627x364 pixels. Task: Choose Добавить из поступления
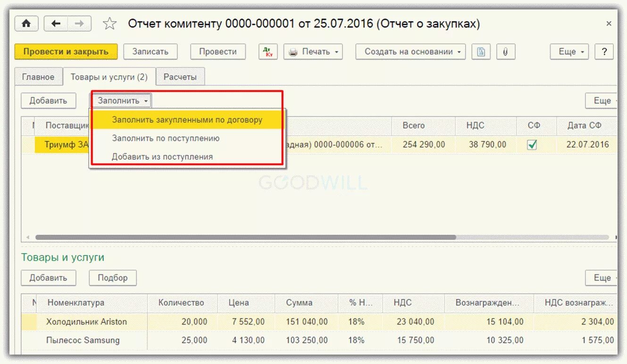tap(187, 157)
